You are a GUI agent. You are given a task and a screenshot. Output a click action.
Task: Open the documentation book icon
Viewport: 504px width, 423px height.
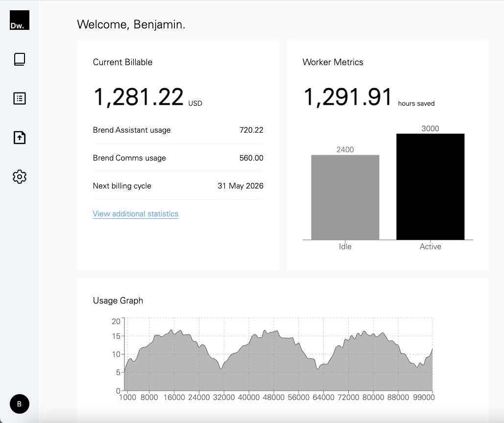pos(19,59)
